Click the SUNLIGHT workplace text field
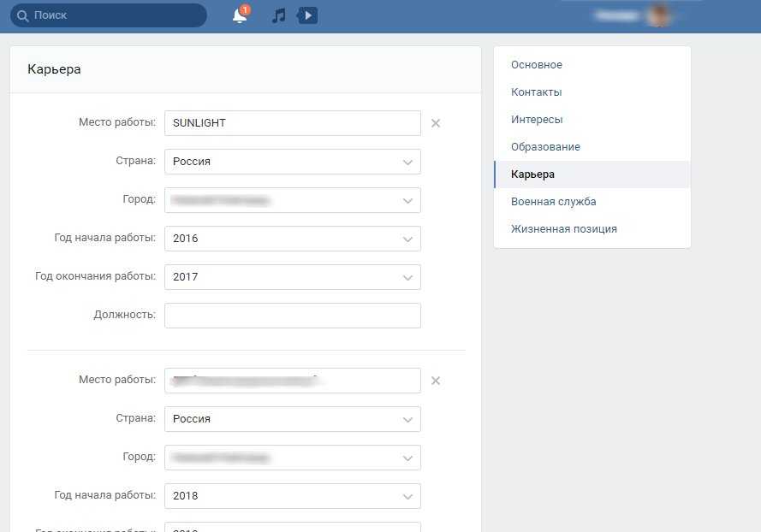Screen dimensions: 761x532 coord(292,123)
